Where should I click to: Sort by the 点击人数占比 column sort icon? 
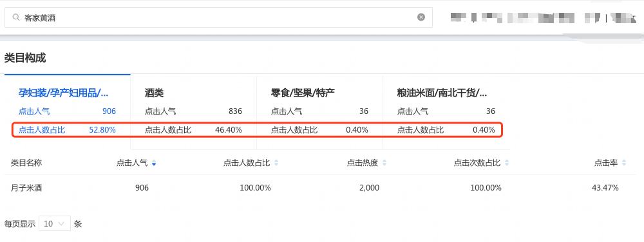pyautogui.click(x=276, y=163)
